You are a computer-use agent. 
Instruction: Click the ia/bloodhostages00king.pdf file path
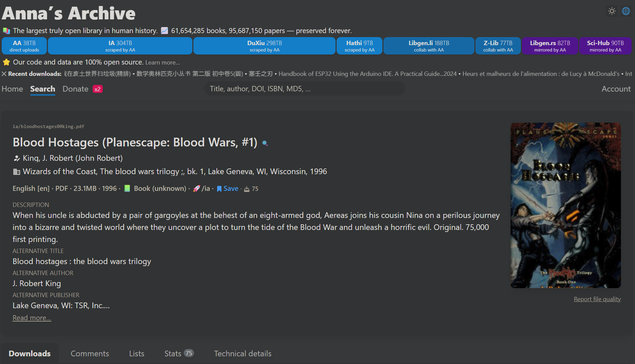[49, 127]
